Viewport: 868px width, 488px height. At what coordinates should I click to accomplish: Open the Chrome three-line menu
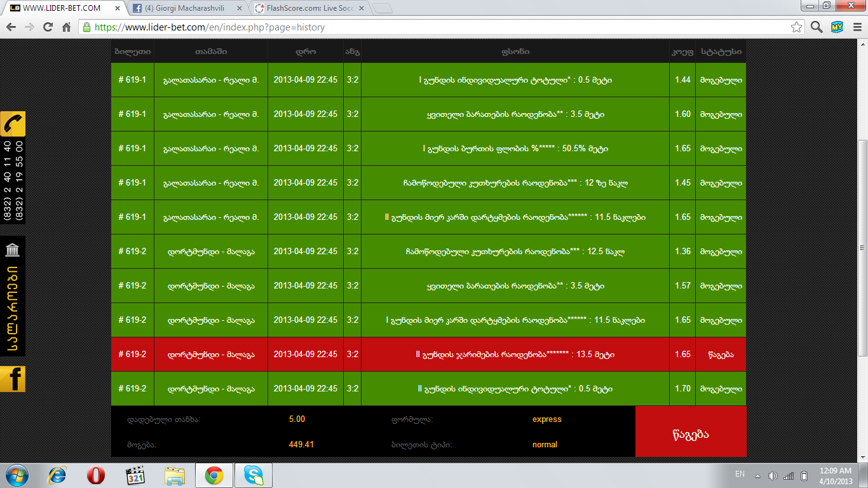point(856,27)
